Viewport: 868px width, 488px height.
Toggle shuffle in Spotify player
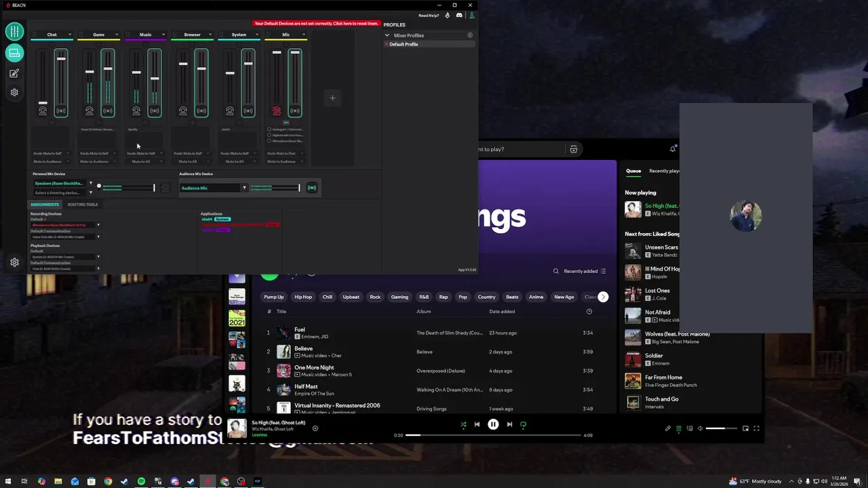[x=463, y=424]
